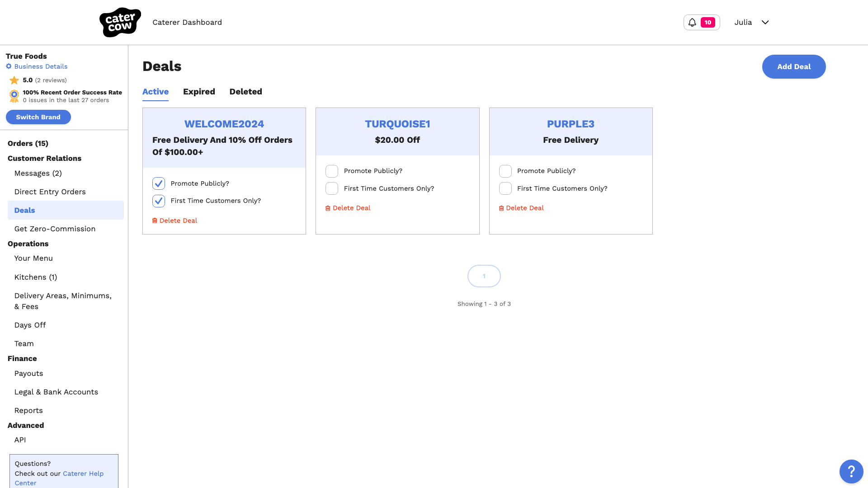Open Legal & Bank Accounts
The width and height of the screenshot is (868, 488).
[56, 392]
